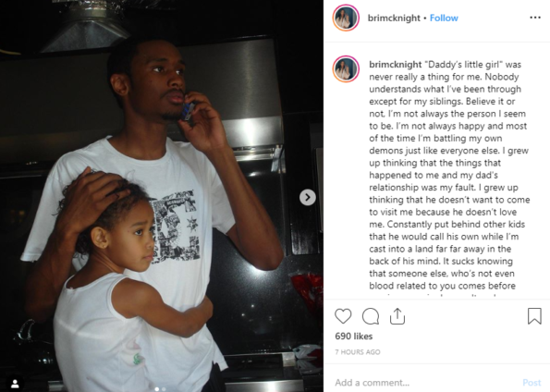Click the avatar beside the caption text
550x392 pixels.
point(346,68)
